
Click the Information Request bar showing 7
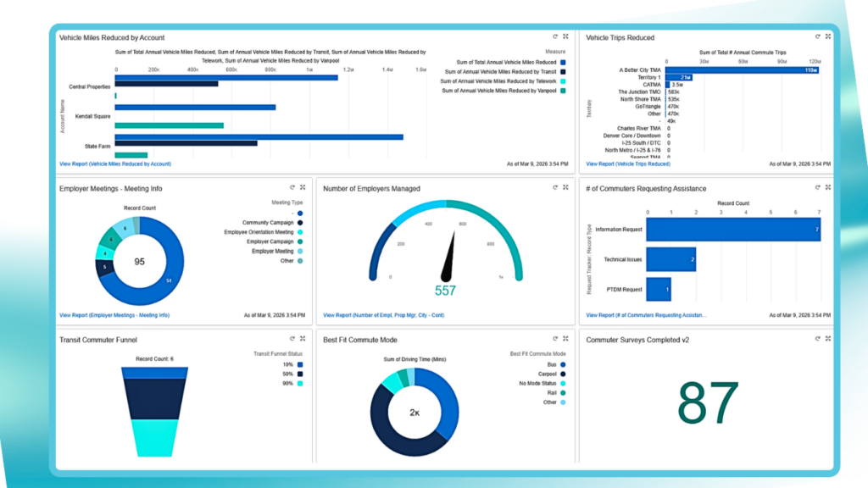[x=732, y=229]
